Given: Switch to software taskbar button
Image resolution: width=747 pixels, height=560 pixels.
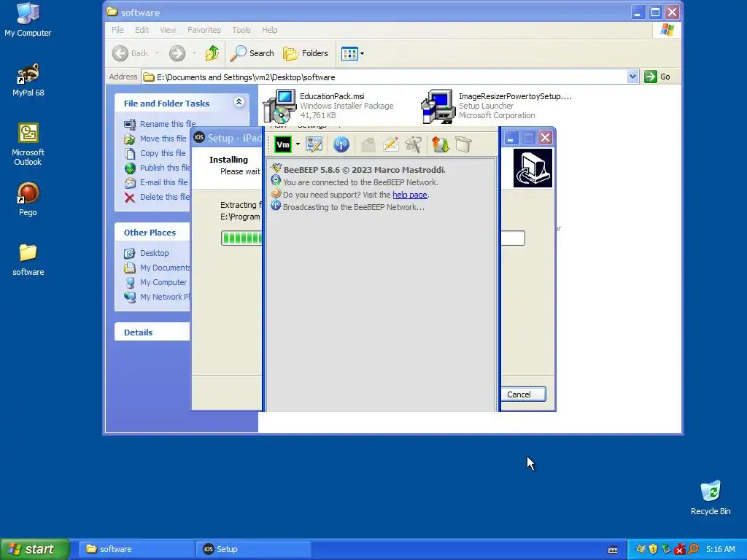Looking at the screenshot, I should 136,549.
